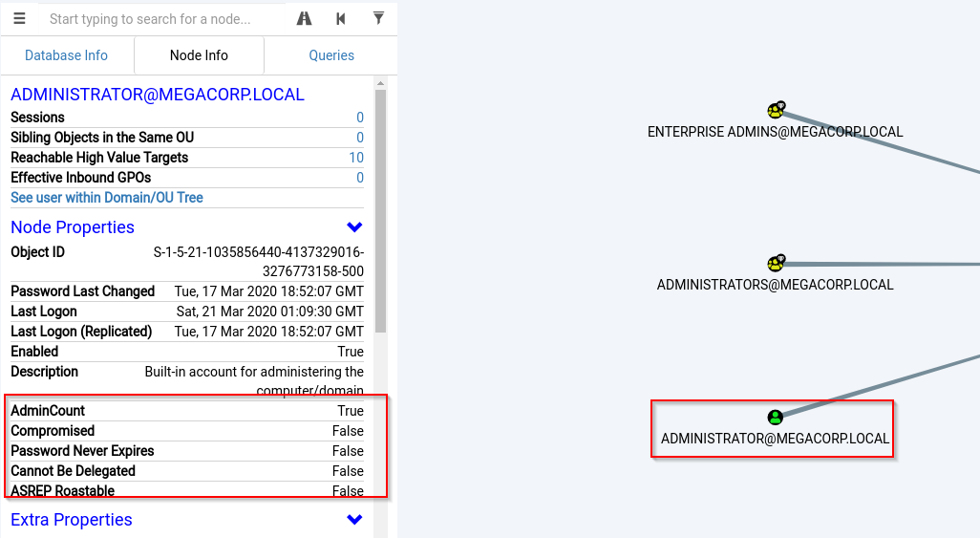This screenshot has height=538, width=980.
Task: Select the green Administrator user node icon
Action: pyautogui.click(x=775, y=418)
